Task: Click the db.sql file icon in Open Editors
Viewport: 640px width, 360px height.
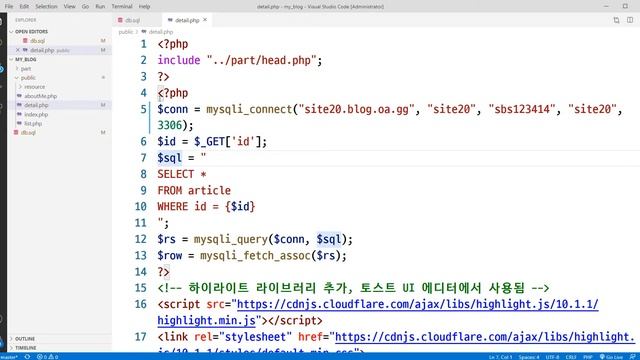Action: click(x=25, y=40)
